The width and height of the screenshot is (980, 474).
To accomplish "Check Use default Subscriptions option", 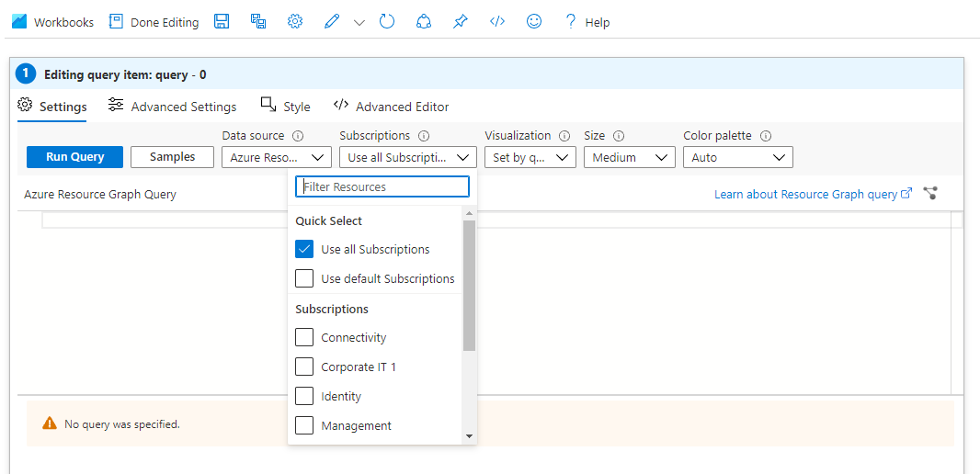I will [x=304, y=278].
